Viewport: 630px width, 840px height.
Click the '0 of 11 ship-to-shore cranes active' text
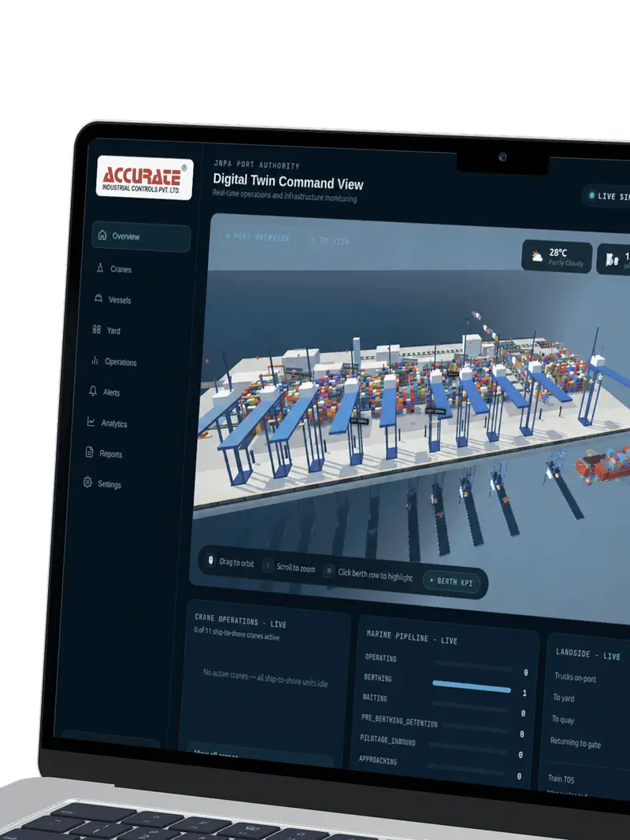pos(237,634)
